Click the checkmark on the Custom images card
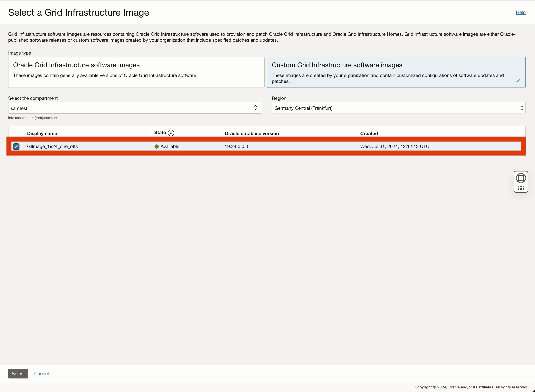The height and width of the screenshot is (392, 535). (518, 81)
